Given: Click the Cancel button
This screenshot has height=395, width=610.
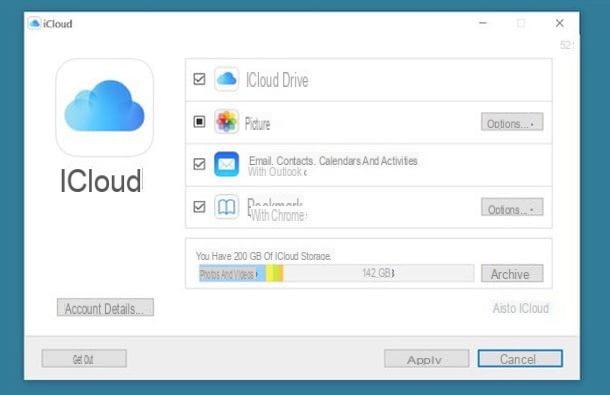Looking at the screenshot, I should click(x=520, y=358).
